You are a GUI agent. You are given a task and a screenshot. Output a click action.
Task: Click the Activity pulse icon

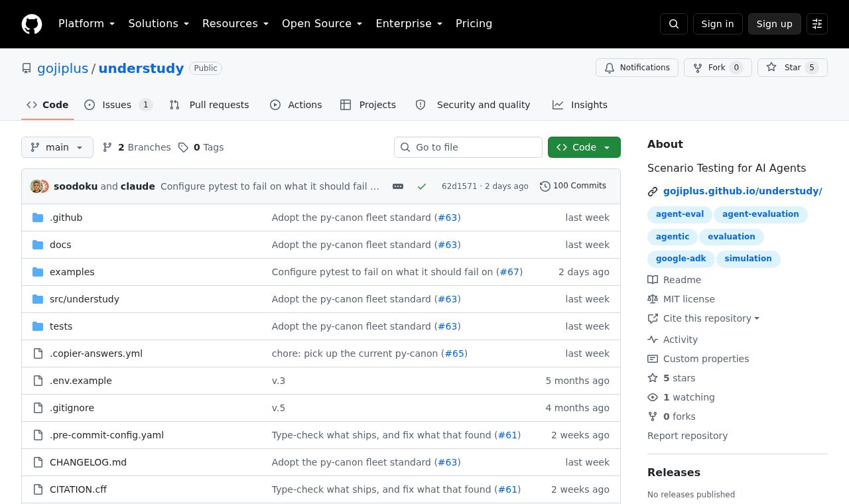click(653, 340)
